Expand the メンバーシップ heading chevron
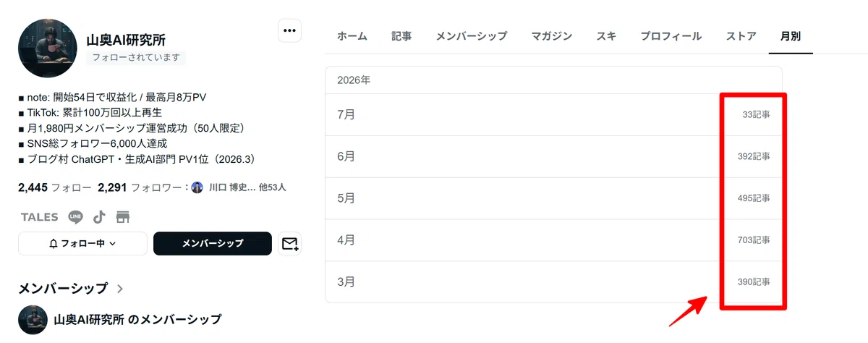This screenshot has height=343, width=868. coord(120,289)
